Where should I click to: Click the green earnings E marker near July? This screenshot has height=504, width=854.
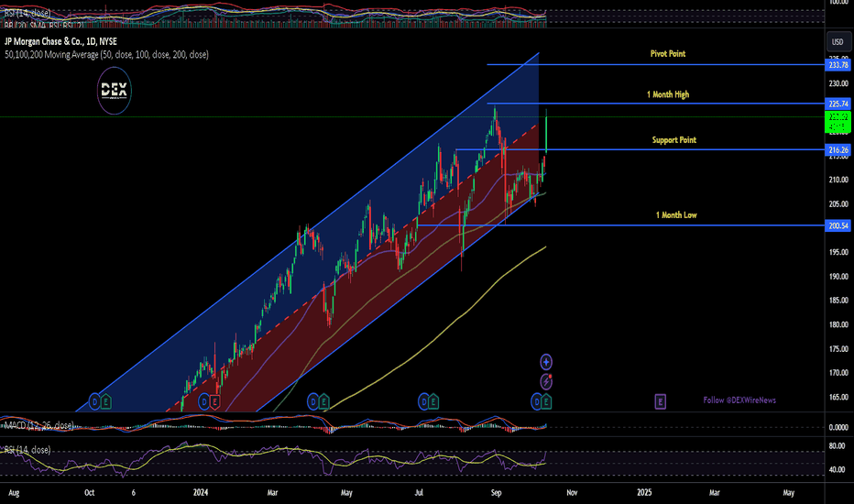pos(433,402)
